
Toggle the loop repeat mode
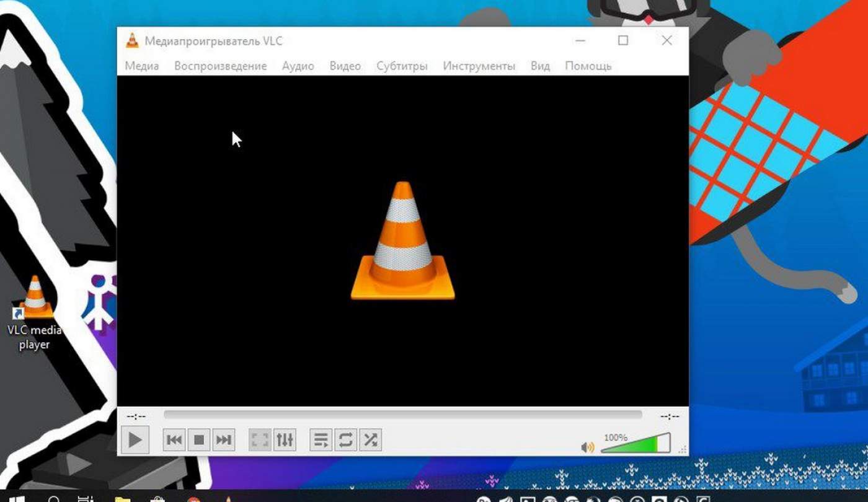345,440
